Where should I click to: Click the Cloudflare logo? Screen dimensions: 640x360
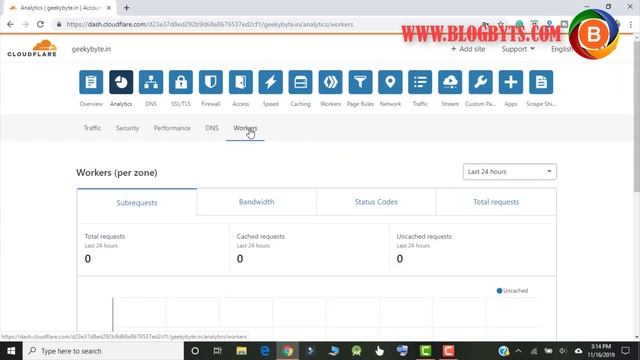click(32, 48)
